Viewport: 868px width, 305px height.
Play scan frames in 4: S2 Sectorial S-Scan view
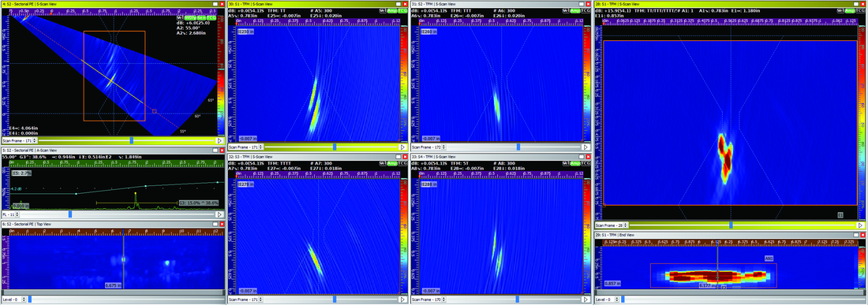coord(220,141)
